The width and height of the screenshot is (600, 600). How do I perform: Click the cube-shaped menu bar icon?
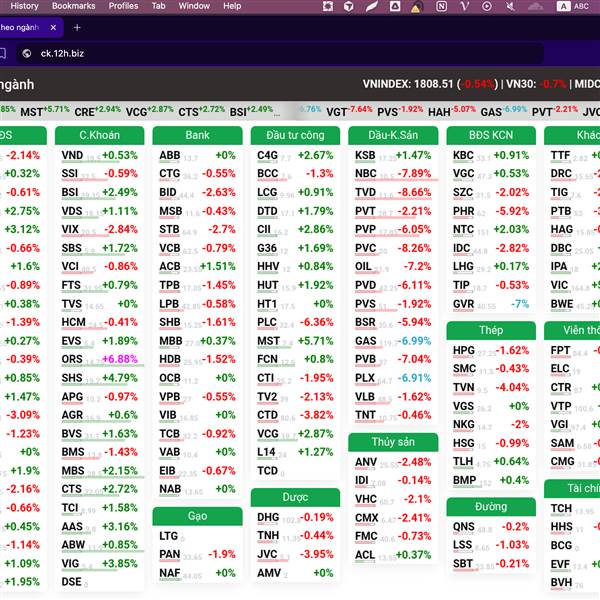348,6
